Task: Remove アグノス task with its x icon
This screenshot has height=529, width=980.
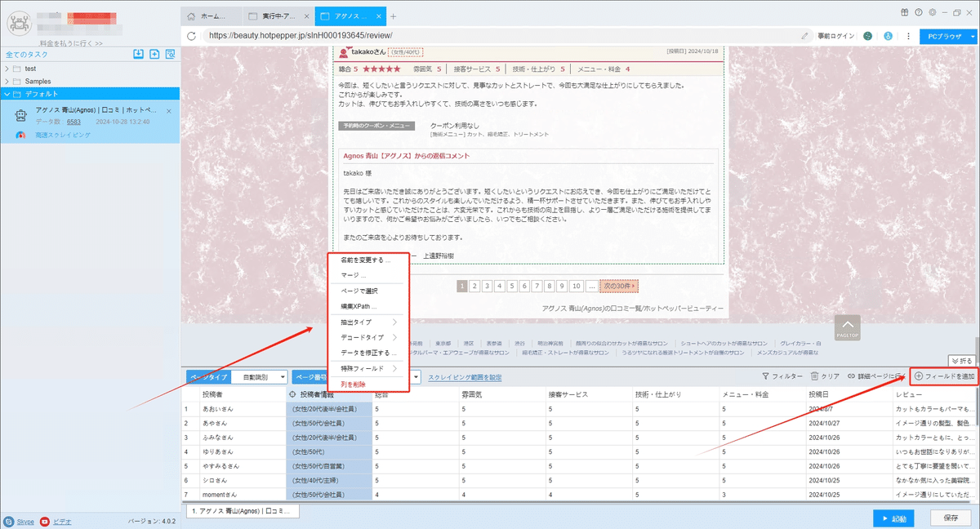Action: (169, 110)
